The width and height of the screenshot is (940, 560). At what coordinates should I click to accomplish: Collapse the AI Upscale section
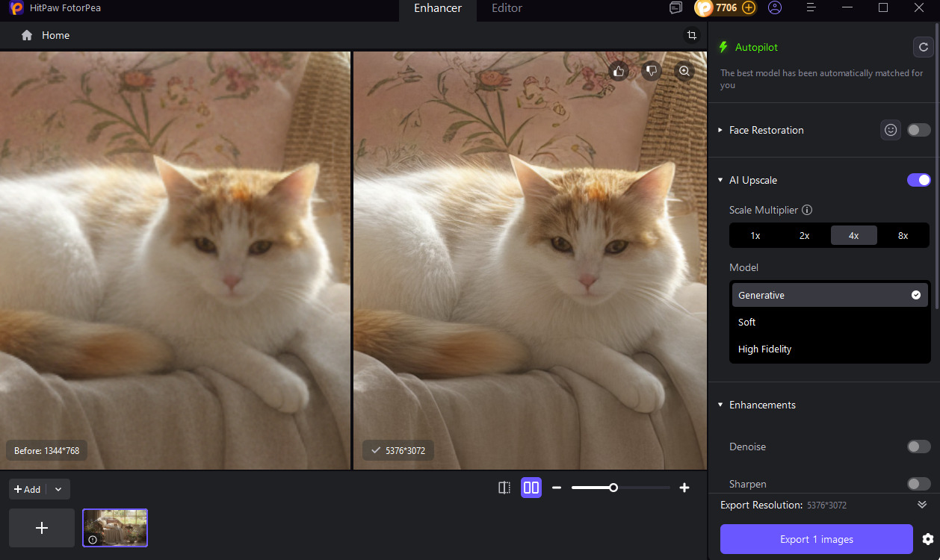[720, 180]
